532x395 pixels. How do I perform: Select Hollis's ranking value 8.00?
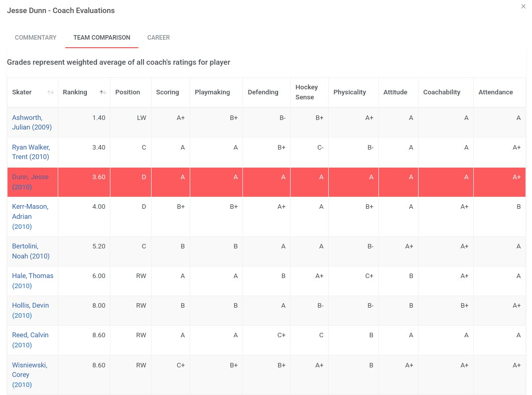(x=99, y=306)
